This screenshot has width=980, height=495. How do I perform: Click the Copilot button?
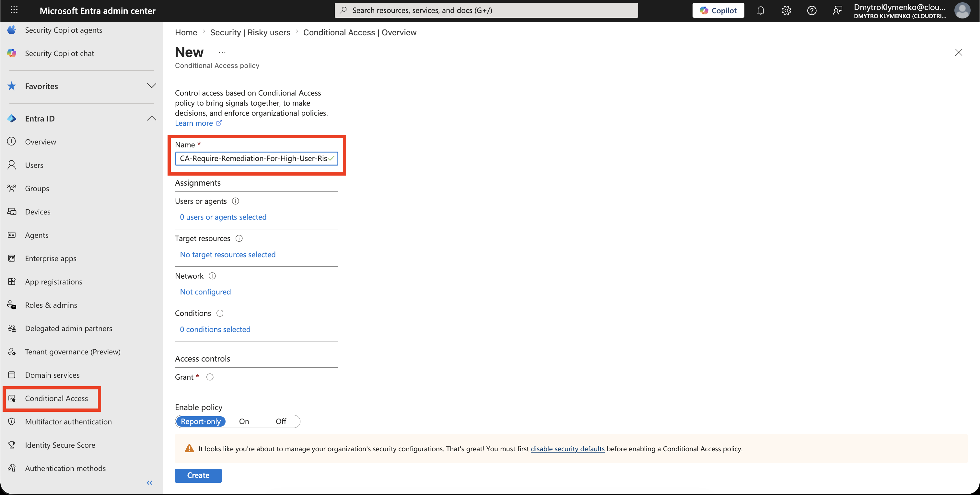tap(718, 11)
